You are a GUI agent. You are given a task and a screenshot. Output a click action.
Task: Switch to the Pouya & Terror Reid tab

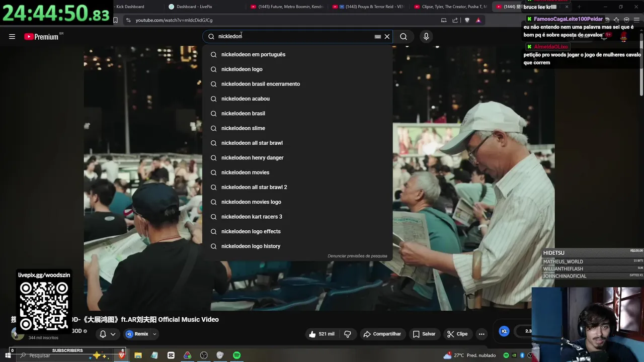[369, 7]
